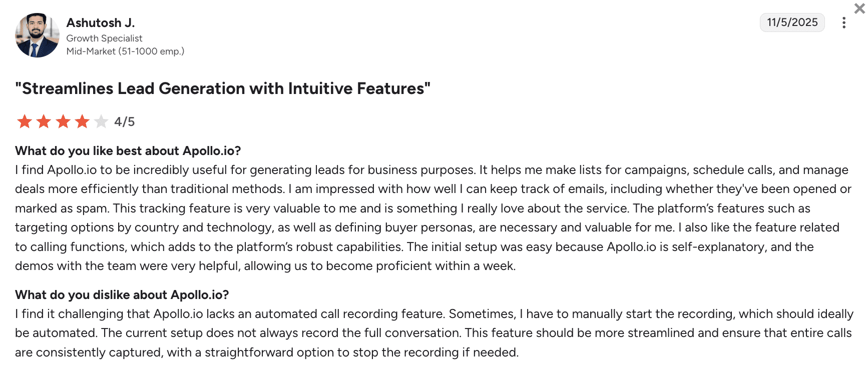Open Ashutosh J.'s profile photo
Viewport: 868px width, 366px height.
[37, 35]
